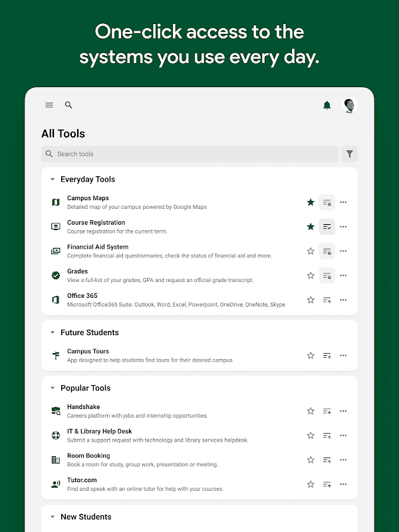Open the Campus Maps tool link
The width and height of the screenshot is (399, 532).
(x=88, y=198)
